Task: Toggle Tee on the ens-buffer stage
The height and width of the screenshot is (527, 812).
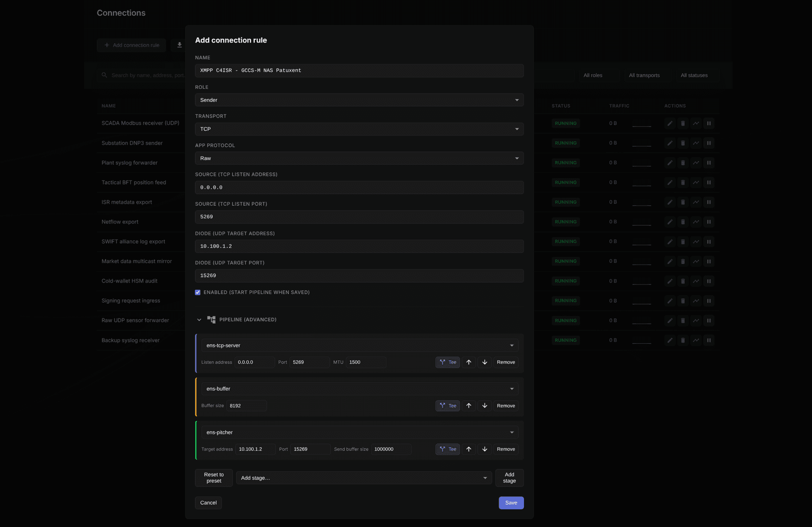Action: click(448, 406)
